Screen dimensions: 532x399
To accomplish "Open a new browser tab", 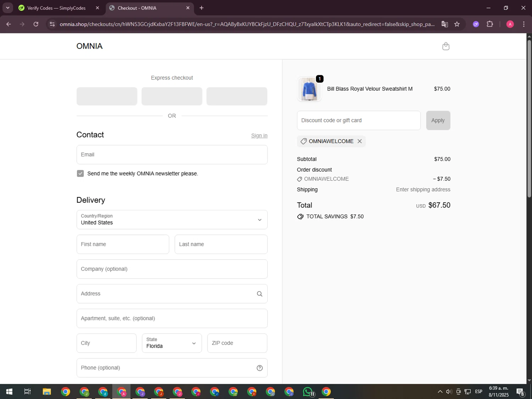I will (x=201, y=8).
